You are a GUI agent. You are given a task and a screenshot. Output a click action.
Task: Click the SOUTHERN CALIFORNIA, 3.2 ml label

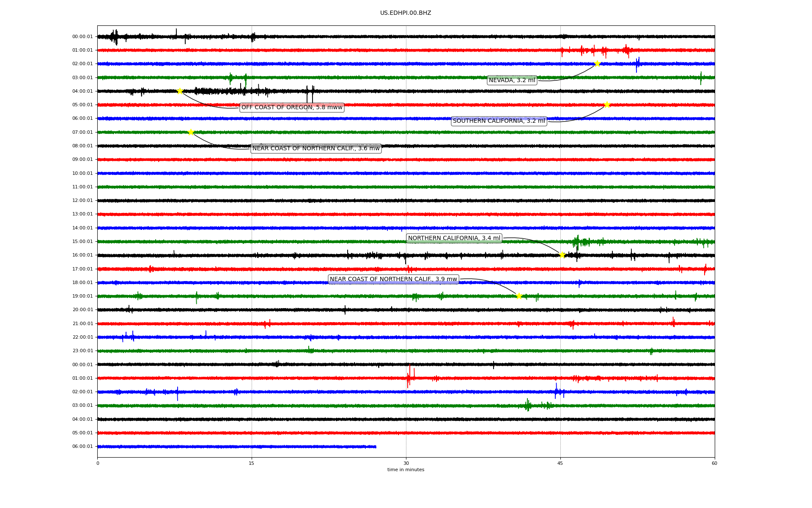499,121
